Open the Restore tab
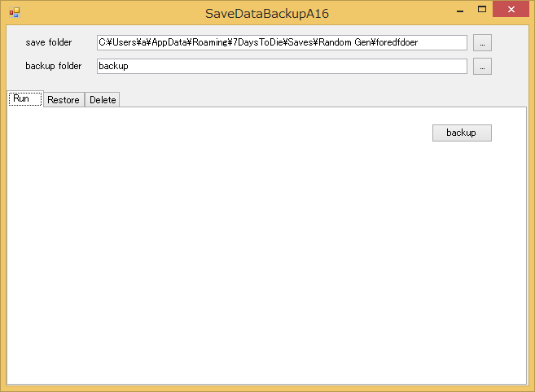The width and height of the screenshot is (535, 392). [64, 100]
